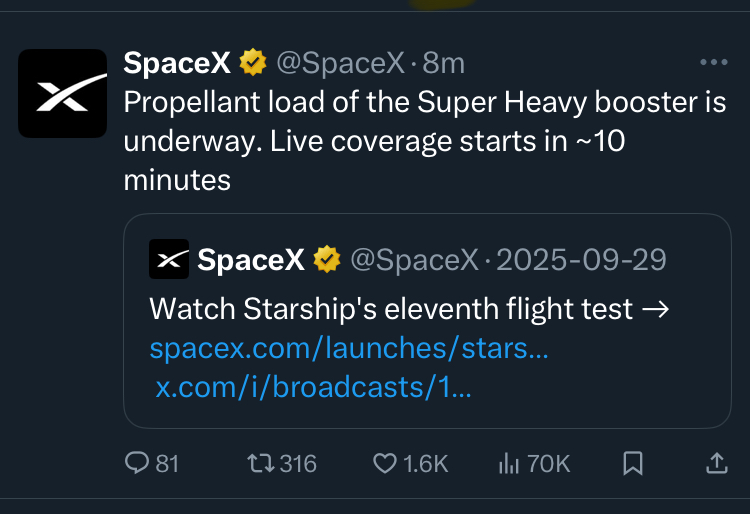Like the tweet with the heart icon
Screen dimensions: 750x514
[x=385, y=463]
